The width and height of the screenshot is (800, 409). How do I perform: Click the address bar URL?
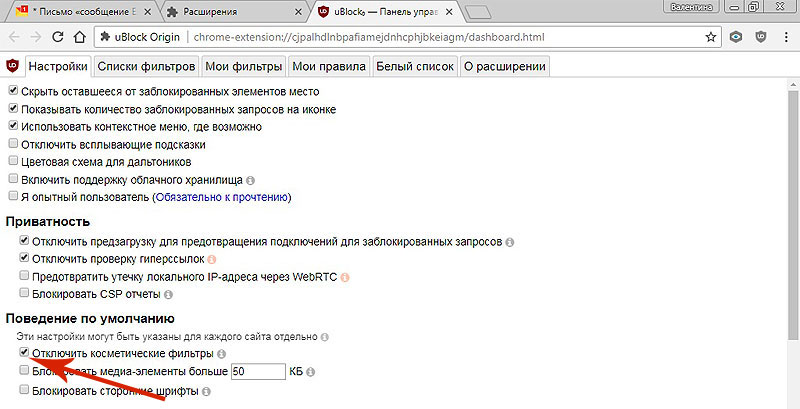tap(369, 37)
